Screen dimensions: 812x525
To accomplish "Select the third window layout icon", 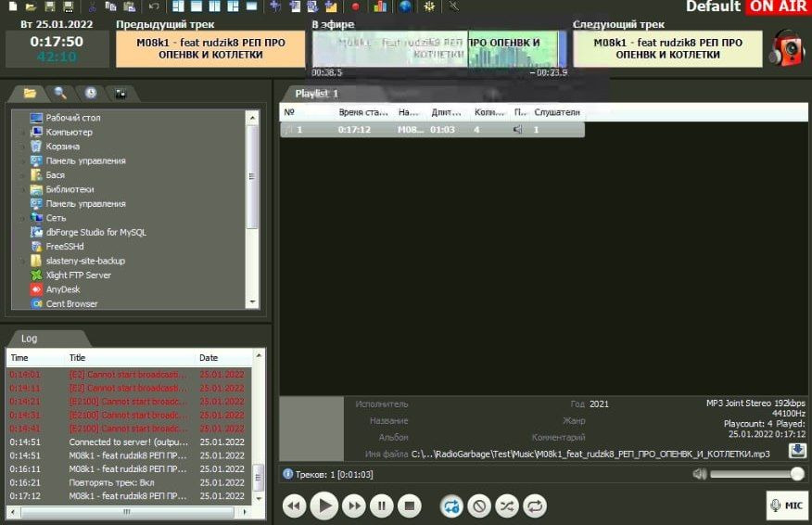I will point(215,6).
